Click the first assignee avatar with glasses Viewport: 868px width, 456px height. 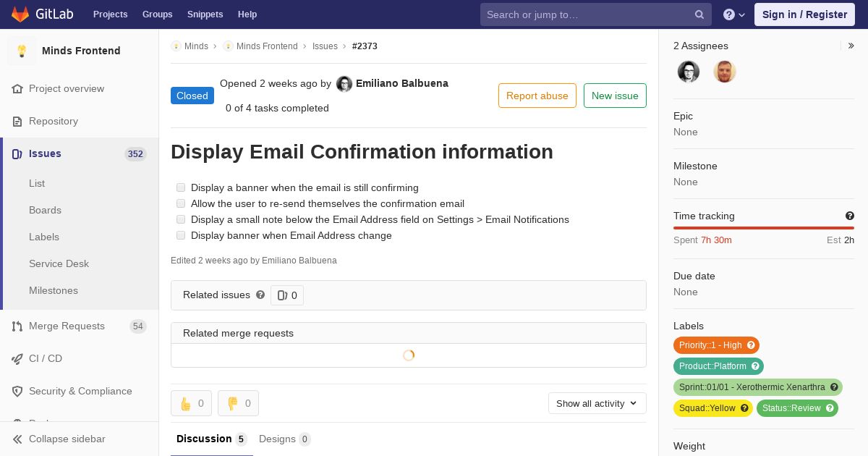[689, 72]
